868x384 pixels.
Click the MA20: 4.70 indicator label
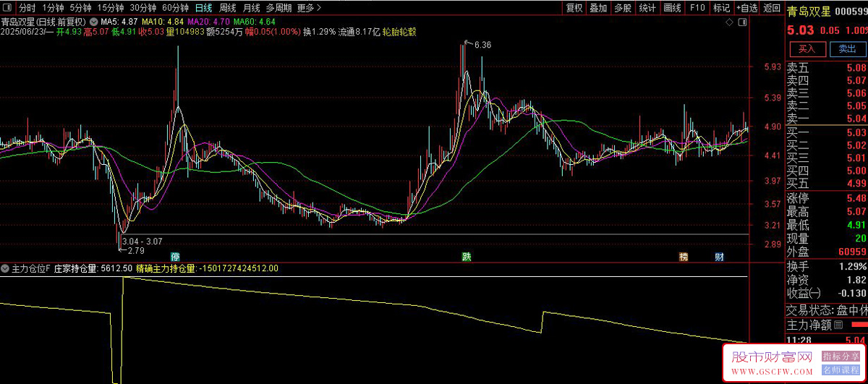[x=208, y=22]
